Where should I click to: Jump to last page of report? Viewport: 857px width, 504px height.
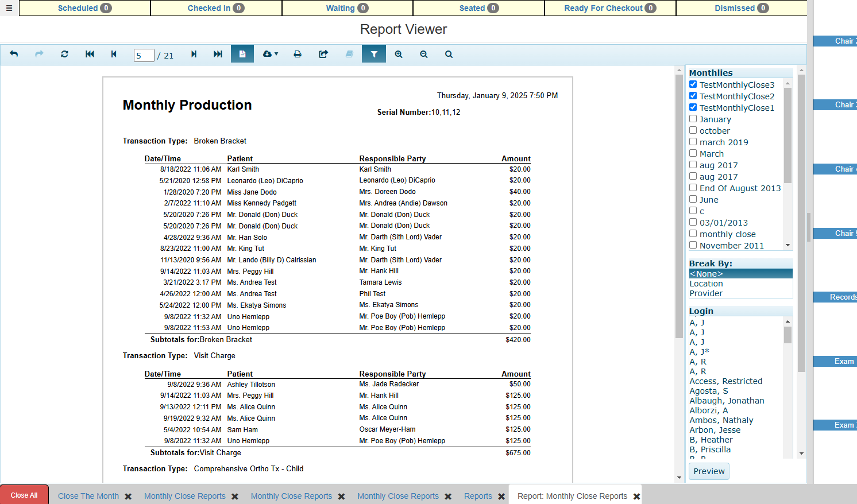(218, 54)
